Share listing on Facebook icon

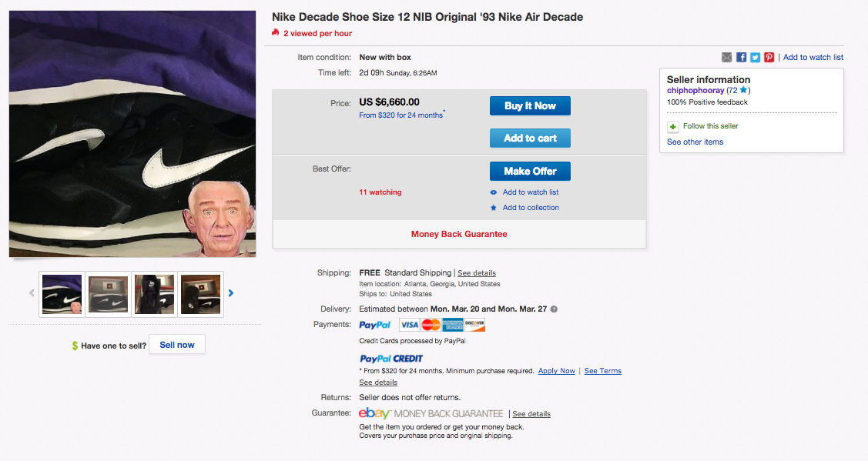(x=741, y=58)
